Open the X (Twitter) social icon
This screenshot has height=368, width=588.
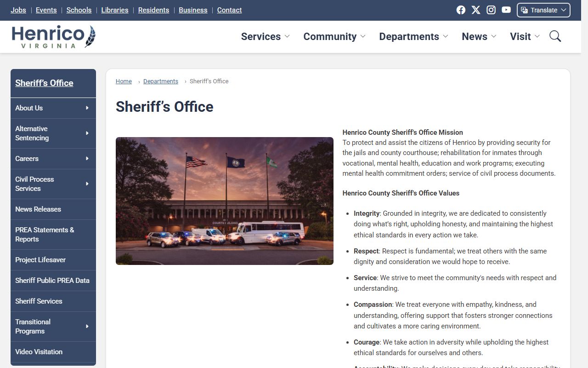(476, 10)
